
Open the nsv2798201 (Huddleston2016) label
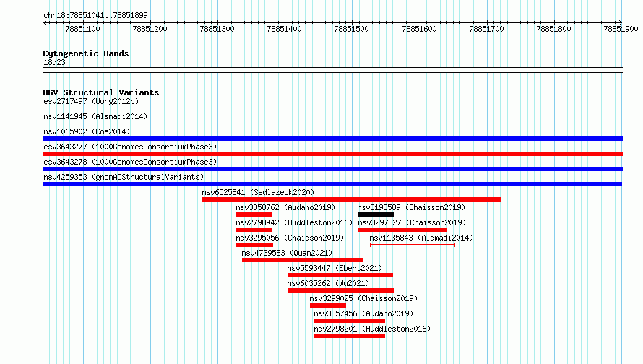(x=372, y=329)
